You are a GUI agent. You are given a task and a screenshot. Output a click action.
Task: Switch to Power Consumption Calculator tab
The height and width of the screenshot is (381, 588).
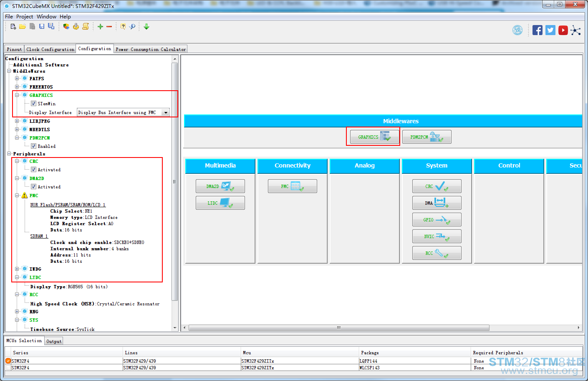point(151,49)
